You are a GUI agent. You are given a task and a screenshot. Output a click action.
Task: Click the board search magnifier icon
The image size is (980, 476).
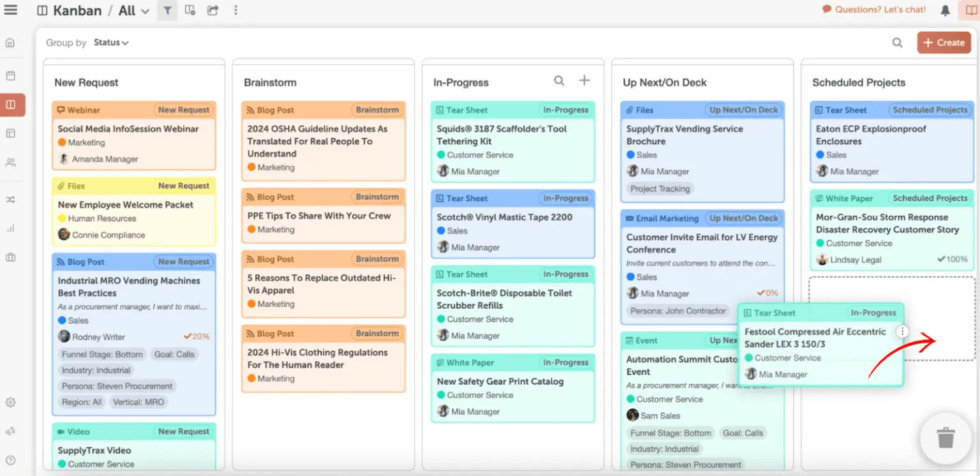pos(897,43)
